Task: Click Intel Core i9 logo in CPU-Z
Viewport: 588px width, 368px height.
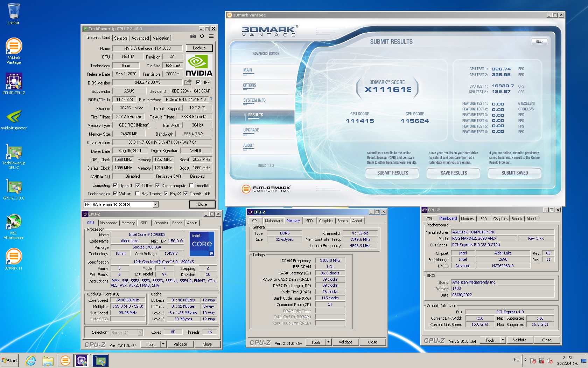Action: click(202, 244)
